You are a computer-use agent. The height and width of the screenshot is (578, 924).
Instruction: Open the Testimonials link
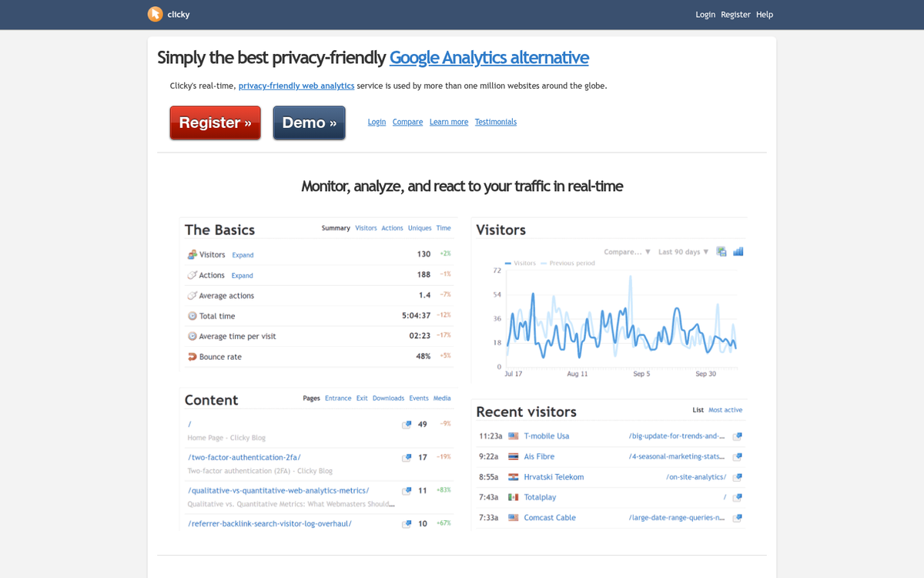tap(495, 122)
